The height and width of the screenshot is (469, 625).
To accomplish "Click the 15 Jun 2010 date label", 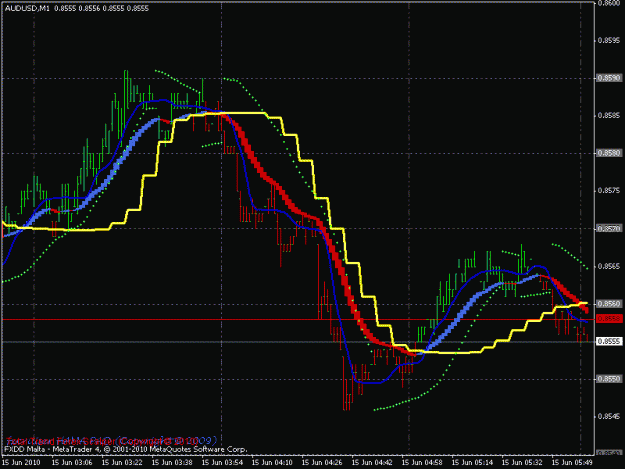I will pyautogui.click(x=21, y=463).
